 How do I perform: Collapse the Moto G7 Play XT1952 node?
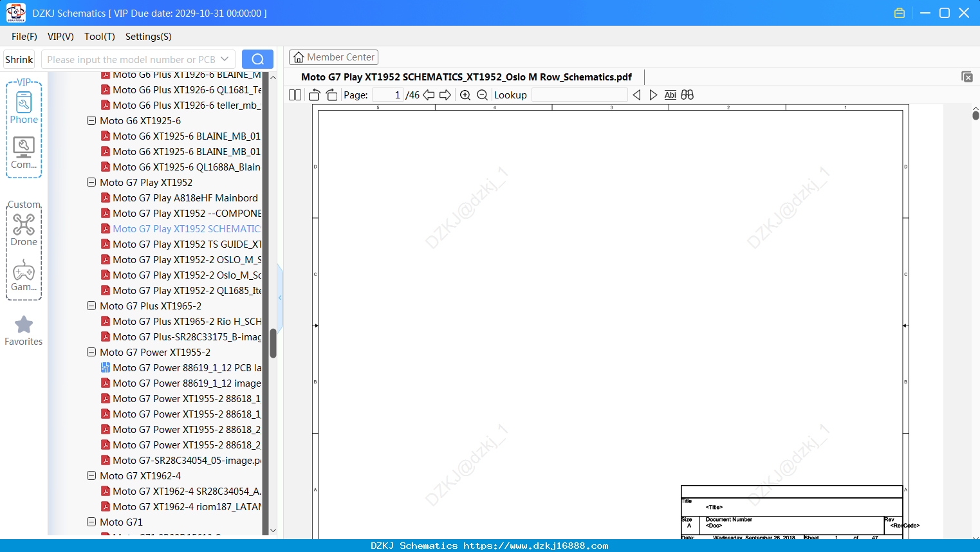point(91,182)
